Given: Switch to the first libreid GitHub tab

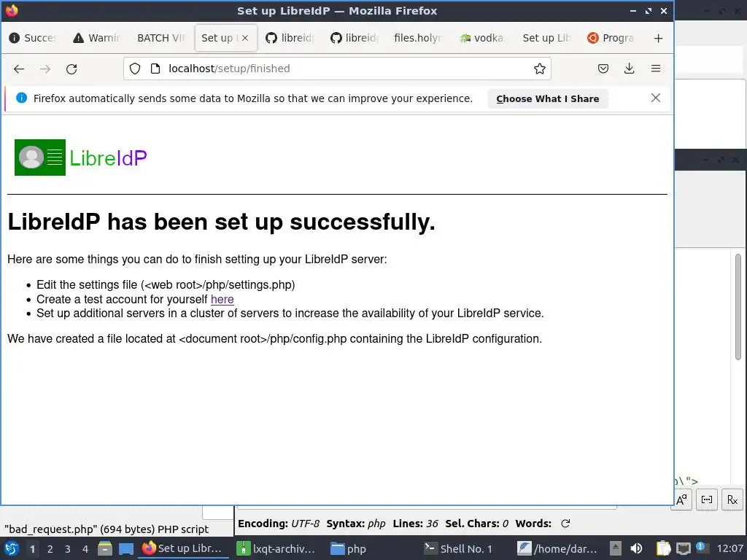Looking at the screenshot, I should (x=290, y=38).
